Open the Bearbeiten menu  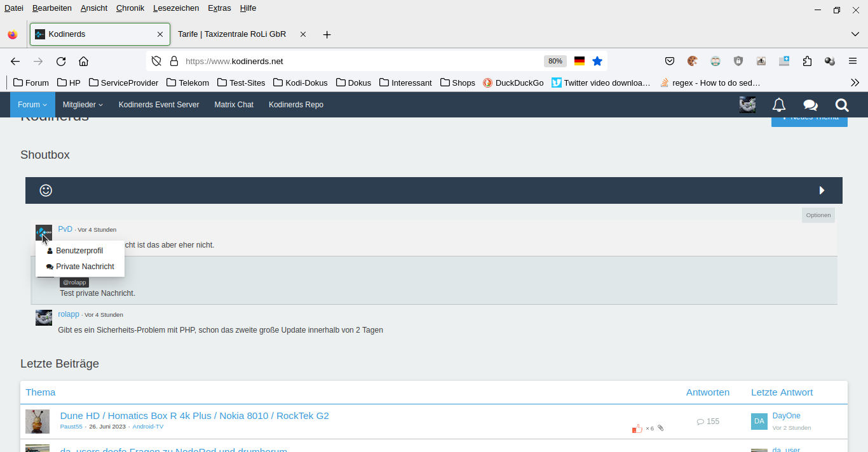pyautogui.click(x=52, y=8)
